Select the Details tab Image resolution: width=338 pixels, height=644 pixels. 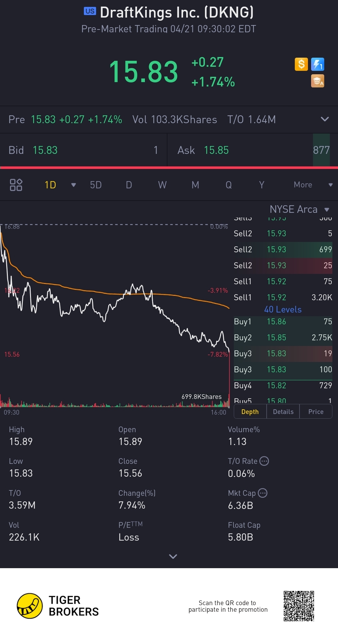point(283,412)
